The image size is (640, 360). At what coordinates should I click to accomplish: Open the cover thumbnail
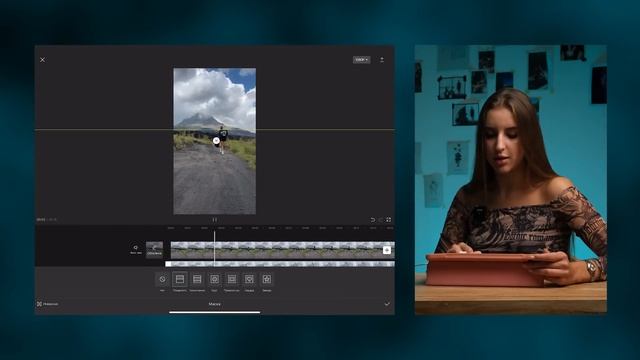point(154,249)
